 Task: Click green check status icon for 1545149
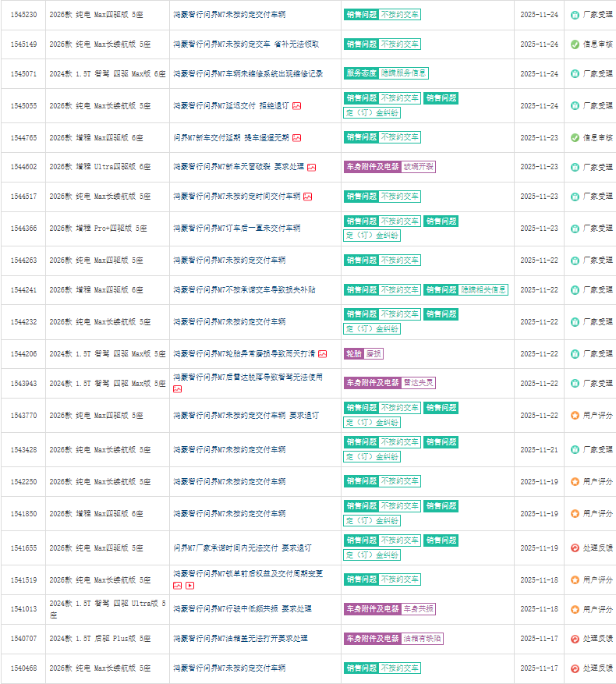coord(575,44)
